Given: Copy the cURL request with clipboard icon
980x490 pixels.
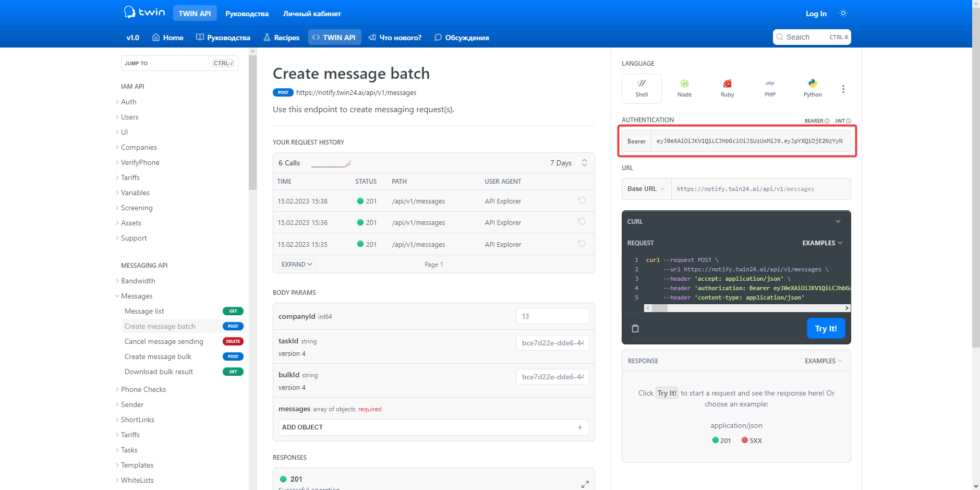Looking at the screenshot, I should pos(635,328).
